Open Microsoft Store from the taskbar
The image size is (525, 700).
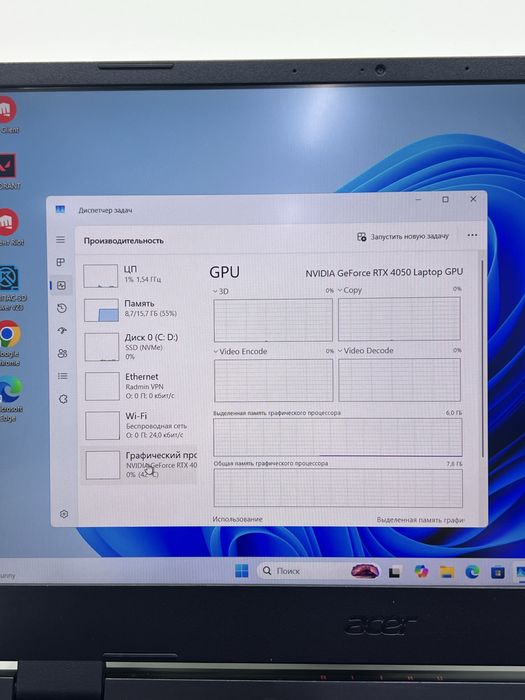498,572
